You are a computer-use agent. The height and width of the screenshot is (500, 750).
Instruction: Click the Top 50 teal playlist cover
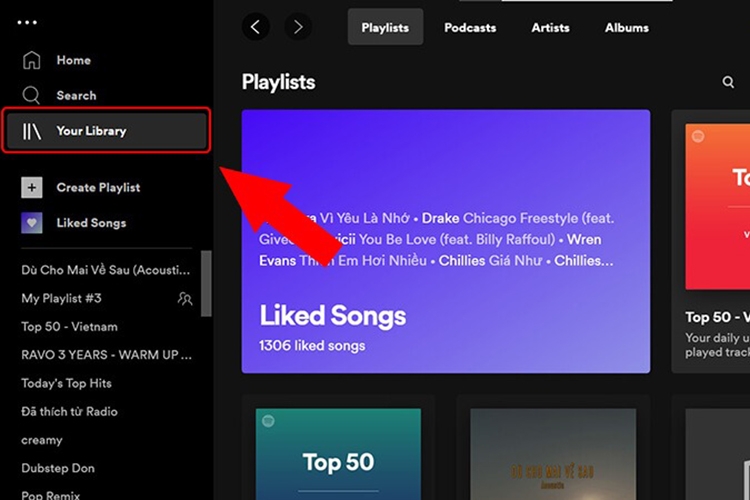(338, 454)
